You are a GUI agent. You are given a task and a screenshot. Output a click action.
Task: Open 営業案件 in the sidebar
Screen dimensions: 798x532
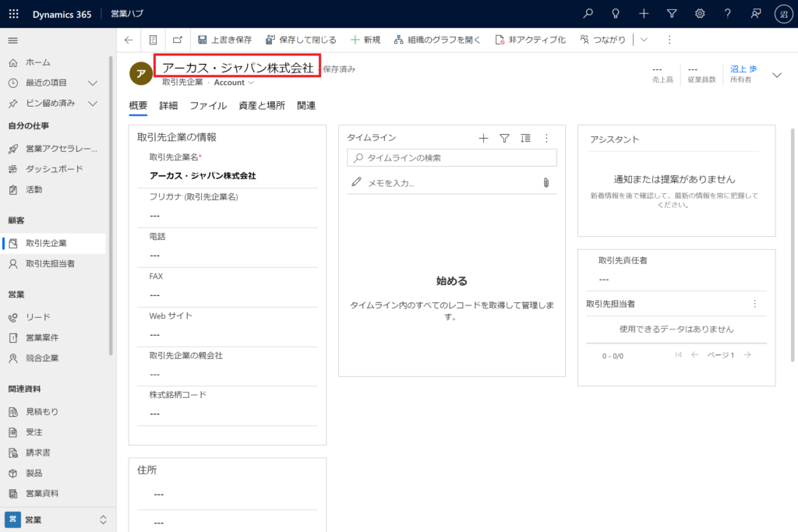[42, 337]
